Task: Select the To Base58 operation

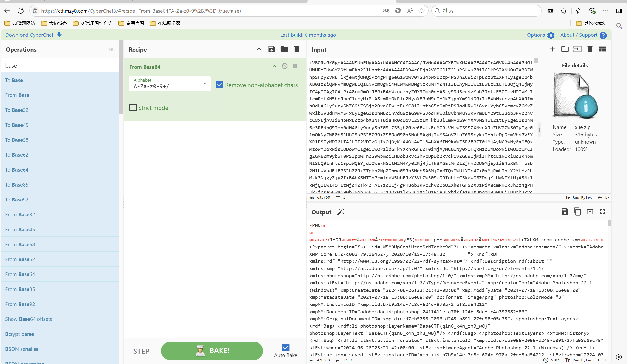Action: point(60,140)
